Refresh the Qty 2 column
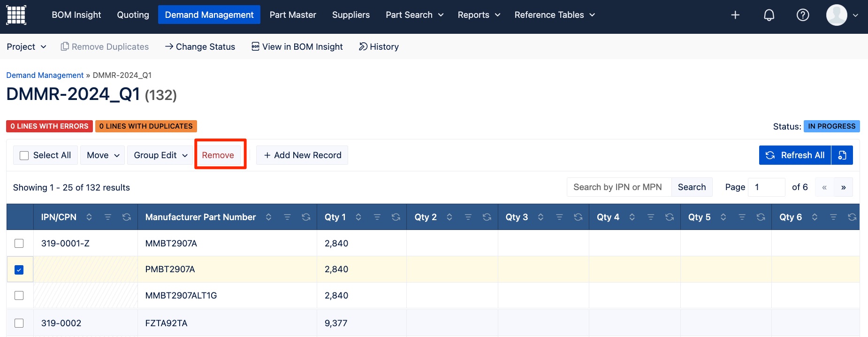The image size is (868, 337). click(x=487, y=217)
